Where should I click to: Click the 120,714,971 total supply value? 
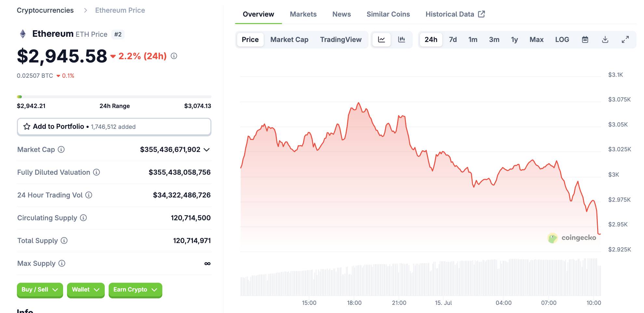[192, 241]
